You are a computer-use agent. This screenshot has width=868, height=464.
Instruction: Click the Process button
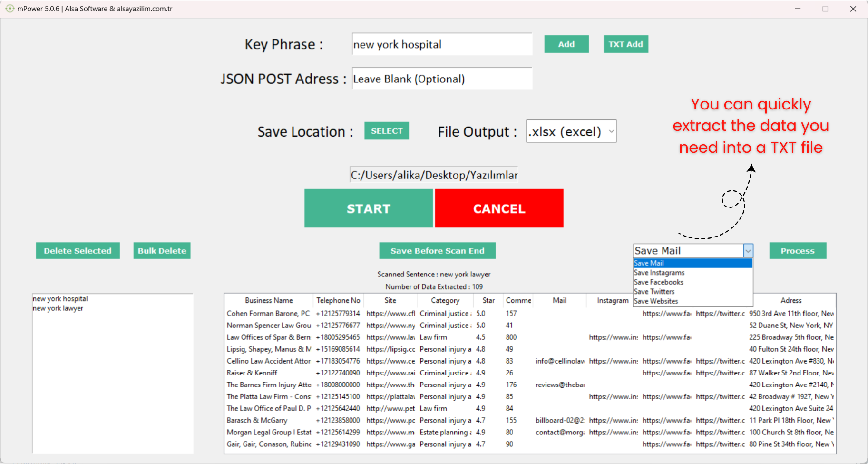click(797, 250)
